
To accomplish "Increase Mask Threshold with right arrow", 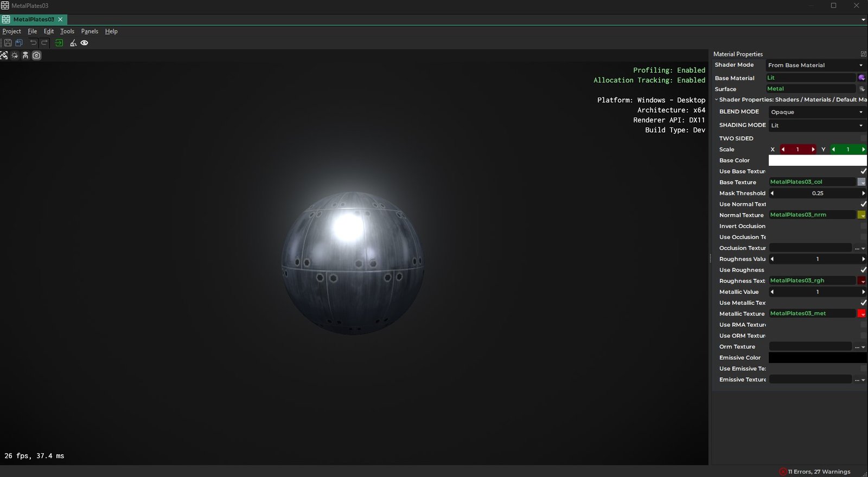I will click(x=863, y=193).
